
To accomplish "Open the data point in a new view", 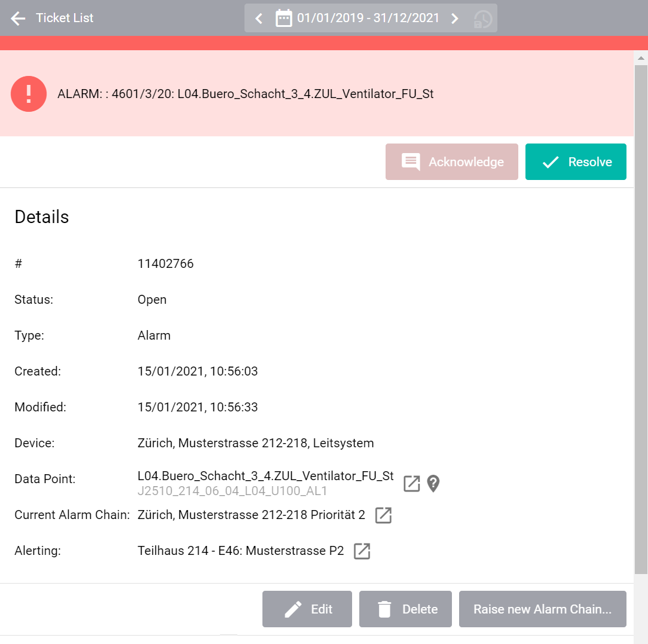I will 412,483.
